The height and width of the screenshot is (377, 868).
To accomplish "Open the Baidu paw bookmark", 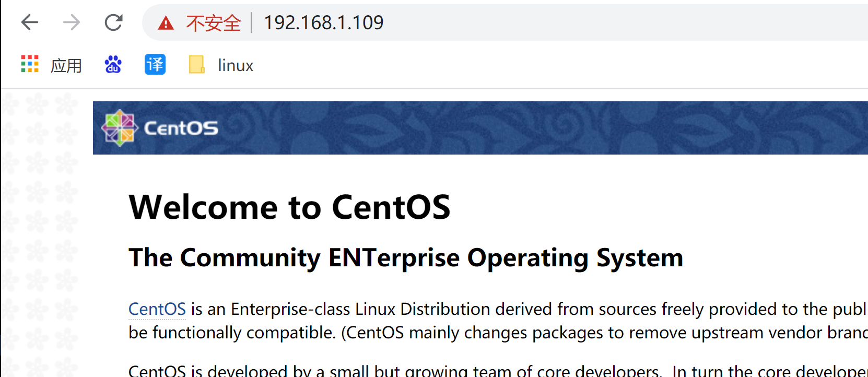I will 113,64.
